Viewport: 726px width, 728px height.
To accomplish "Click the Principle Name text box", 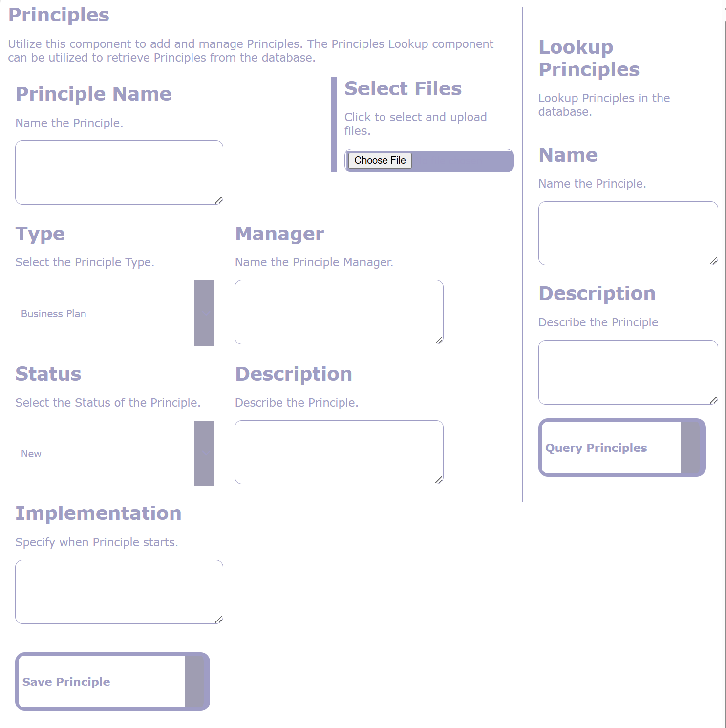I will [119, 172].
